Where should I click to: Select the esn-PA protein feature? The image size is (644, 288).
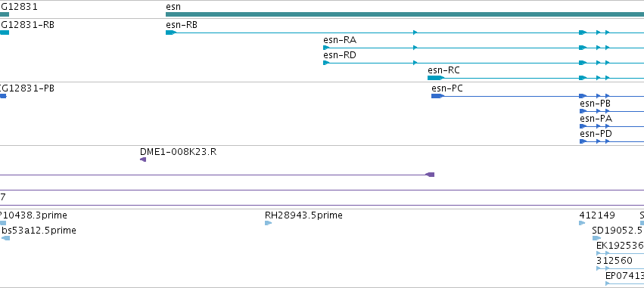click(x=611, y=126)
